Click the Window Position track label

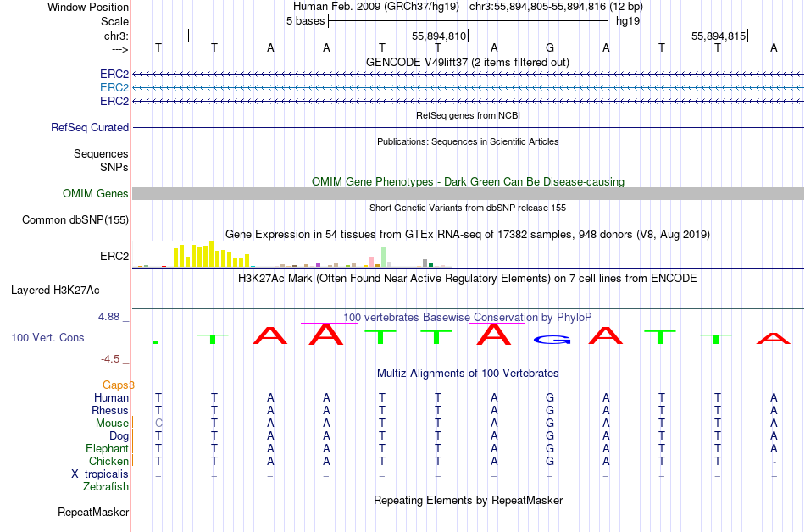(88, 7)
